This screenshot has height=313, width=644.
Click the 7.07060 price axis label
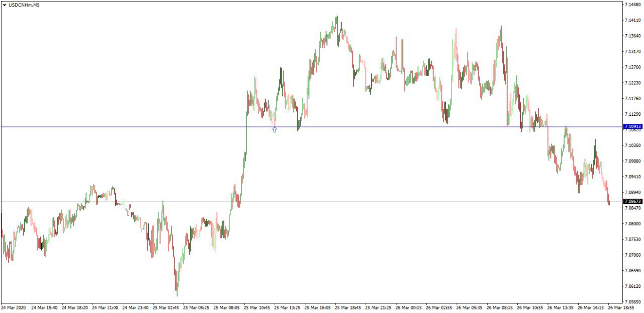tap(633, 255)
